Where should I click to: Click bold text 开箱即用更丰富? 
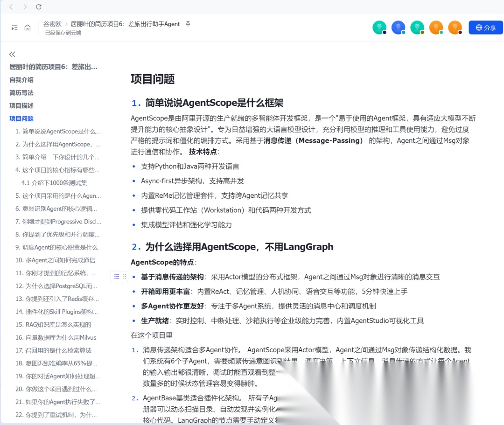coord(166,292)
